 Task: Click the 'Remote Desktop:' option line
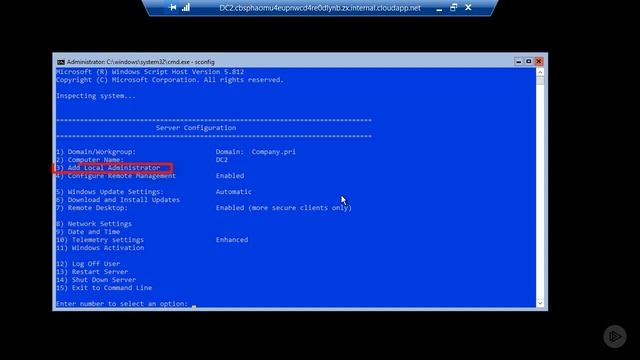pos(92,208)
